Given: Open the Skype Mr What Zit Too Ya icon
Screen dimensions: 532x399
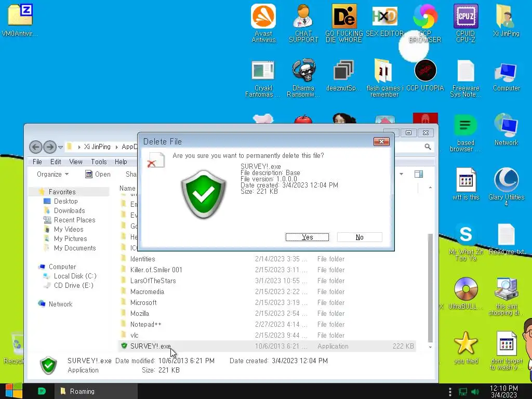Looking at the screenshot, I should (465, 242).
